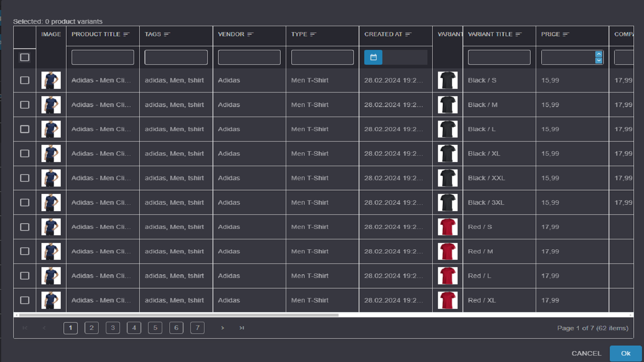Select the Red / S variant checkbox

[x=25, y=227]
